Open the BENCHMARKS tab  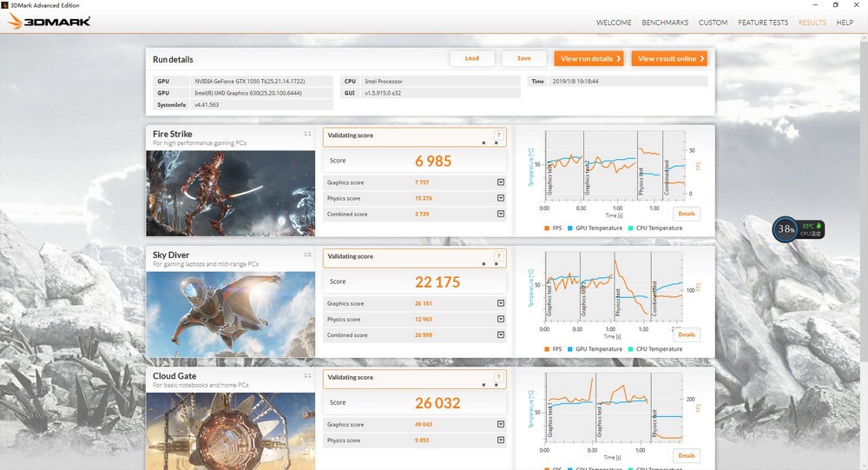pyautogui.click(x=666, y=23)
